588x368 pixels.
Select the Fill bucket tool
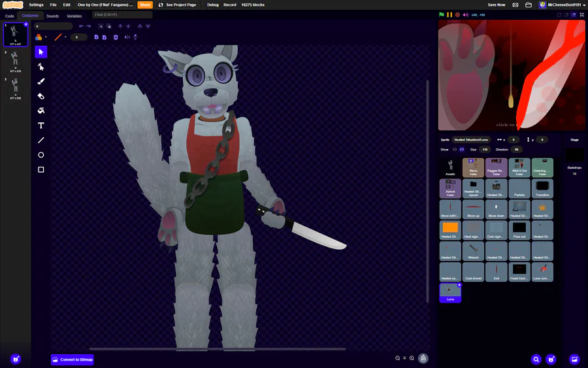(41, 110)
